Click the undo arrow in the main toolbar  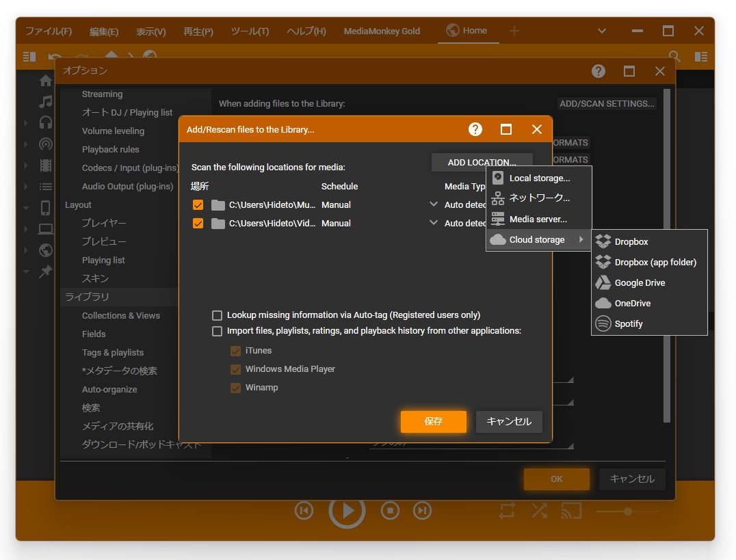(x=55, y=56)
